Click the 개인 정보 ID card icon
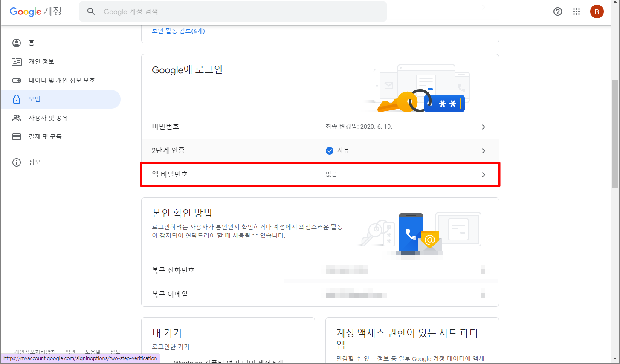Image resolution: width=620 pixels, height=364 pixels. point(17,62)
